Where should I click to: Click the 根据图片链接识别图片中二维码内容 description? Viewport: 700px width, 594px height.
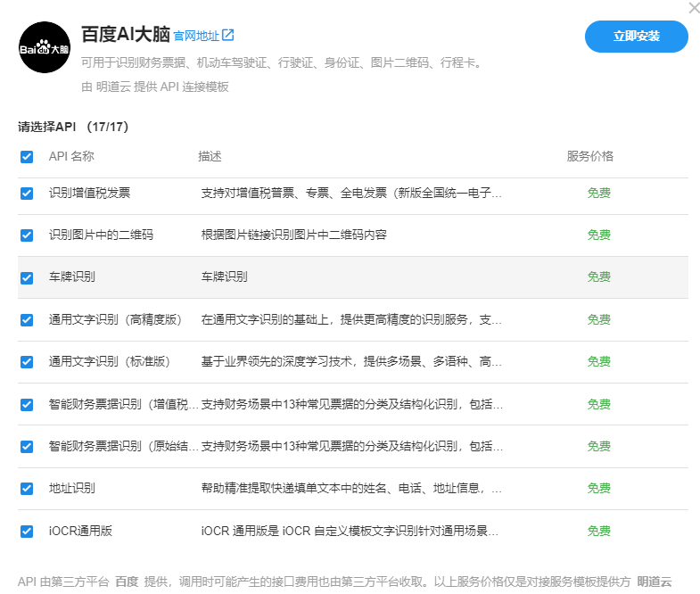tap(293, 235)
